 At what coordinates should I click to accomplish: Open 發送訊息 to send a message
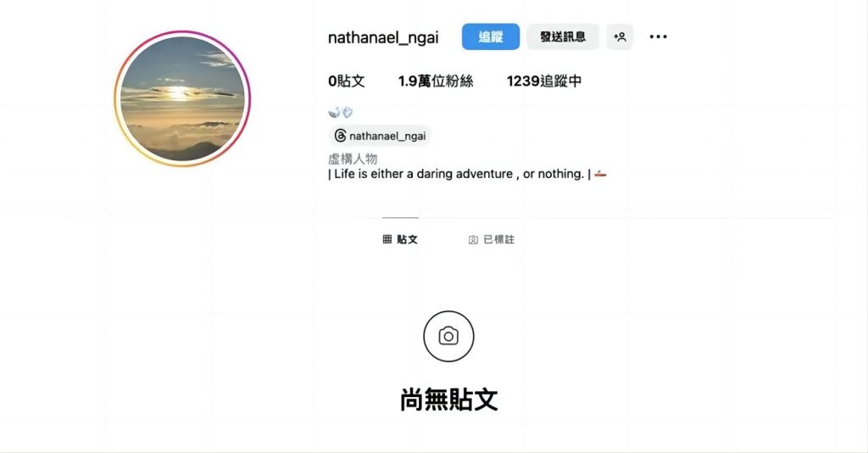click(x=563, y=36)
